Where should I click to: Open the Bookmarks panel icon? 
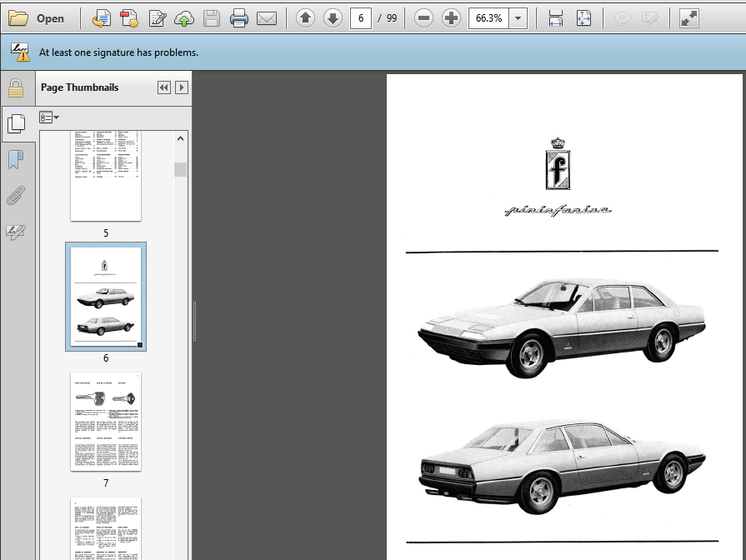[16, 159]
